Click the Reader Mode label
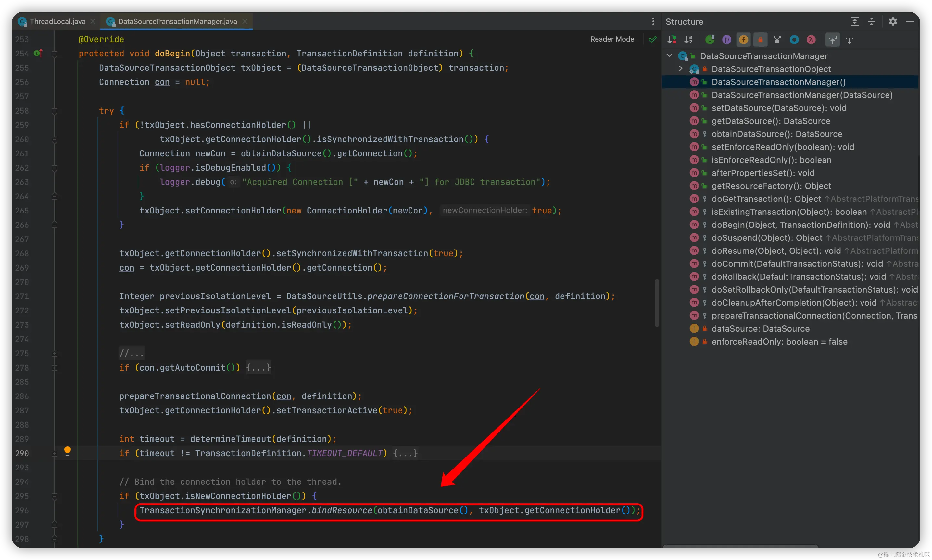This screenshot has width=932, height=560. pos(612,39)
